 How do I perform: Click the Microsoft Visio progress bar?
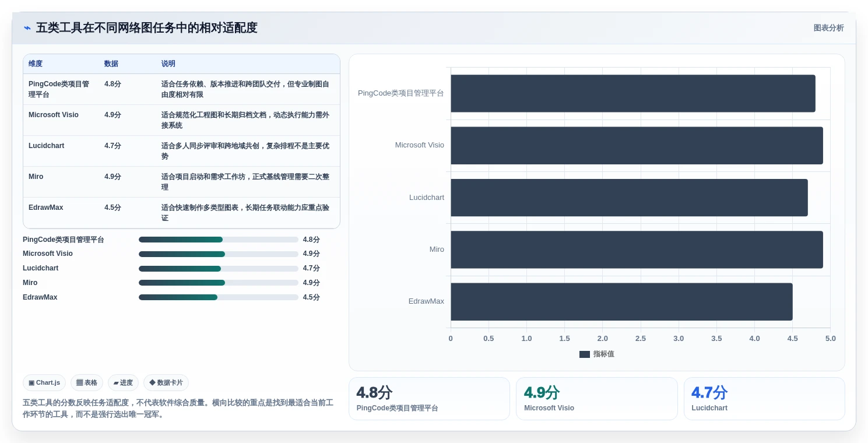(219, 254)
